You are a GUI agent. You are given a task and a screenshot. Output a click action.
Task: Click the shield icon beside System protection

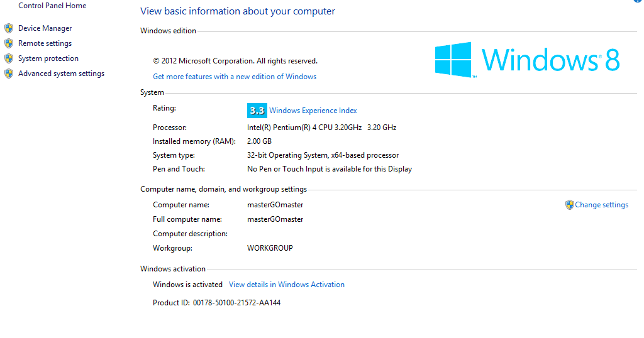(9, 58)
